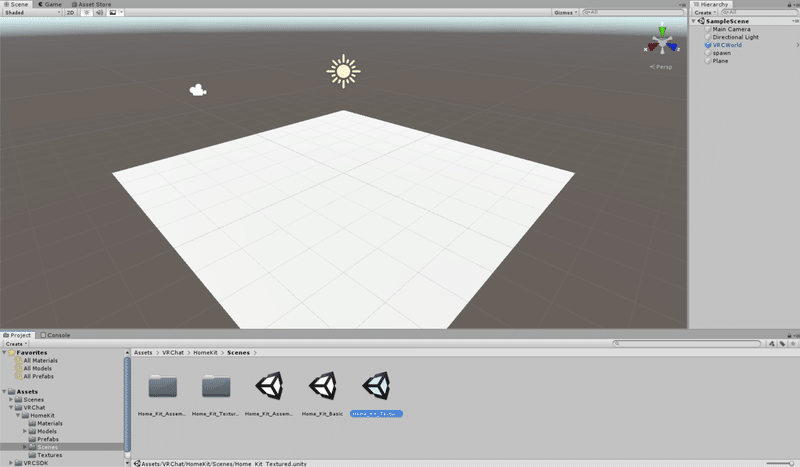Switch to the Console tab
Screen dimensions: 800x467
pos(55,335)
